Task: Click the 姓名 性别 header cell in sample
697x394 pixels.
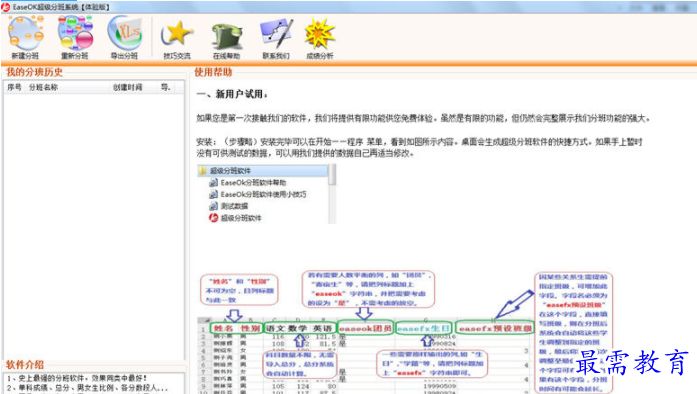Action: click(x=236, y=328)
